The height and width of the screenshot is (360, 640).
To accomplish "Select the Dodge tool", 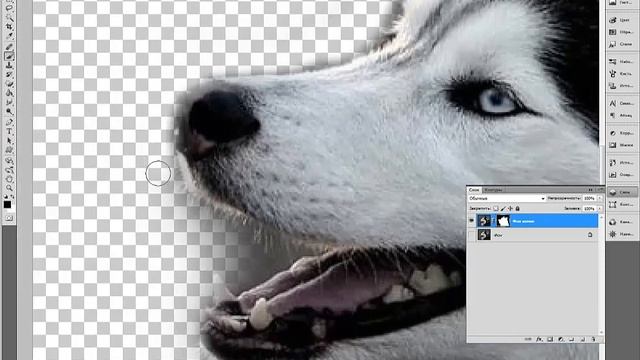I will pos(9,111).
